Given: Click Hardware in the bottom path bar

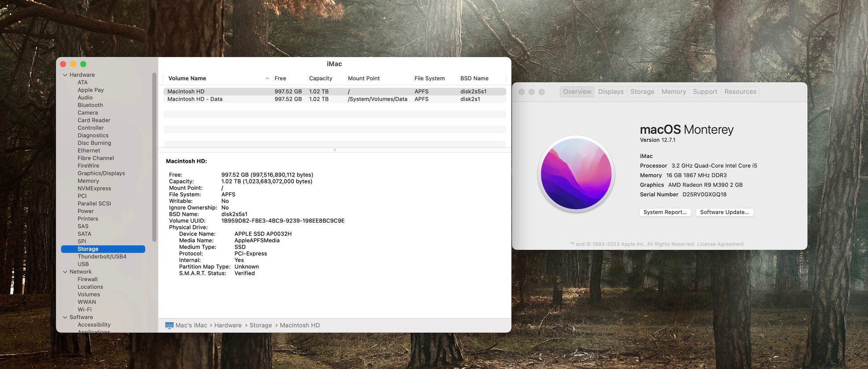Looking at the screenshot, I should (x=227, y=326).
